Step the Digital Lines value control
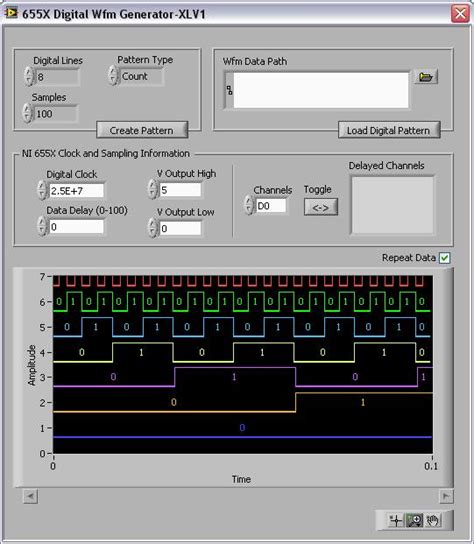Image resolution: width=474 pixels, height=544 pixels. 29,76
